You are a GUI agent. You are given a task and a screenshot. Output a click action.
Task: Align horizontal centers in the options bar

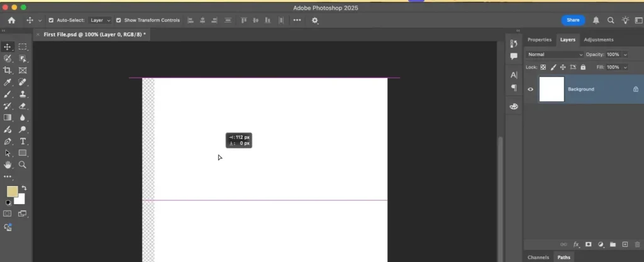click(203, 20)
